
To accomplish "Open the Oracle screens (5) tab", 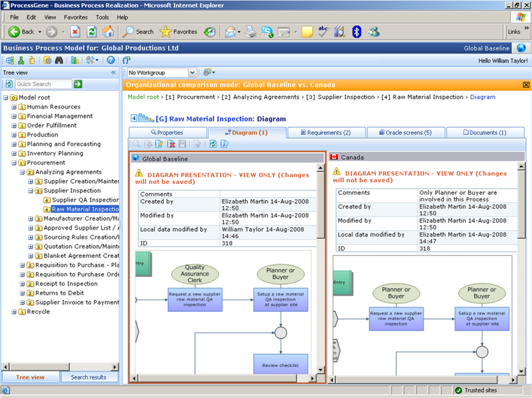I will (405, 133).
